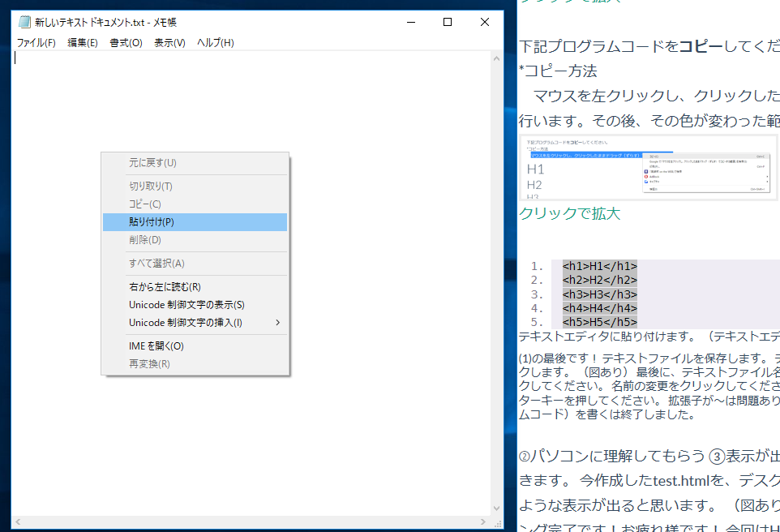
Task: Click the horizontal scrollbar left arrow
Action: (x=18, y=521)
